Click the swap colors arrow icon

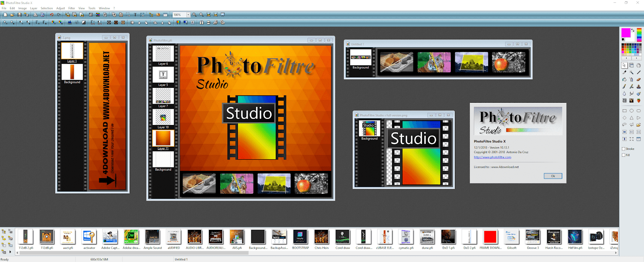pyautogui.click(x=633, y=30)
